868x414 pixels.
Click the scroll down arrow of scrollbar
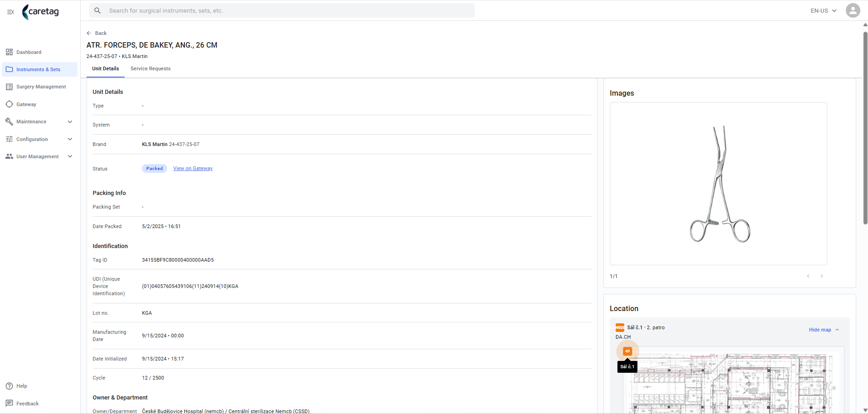tap(865, 410)
